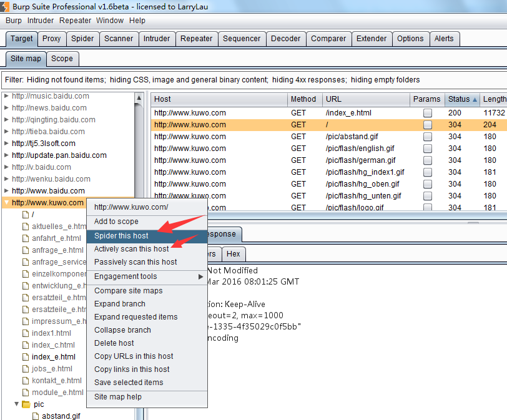Click the yellow pic folder icon

[26, 404]
